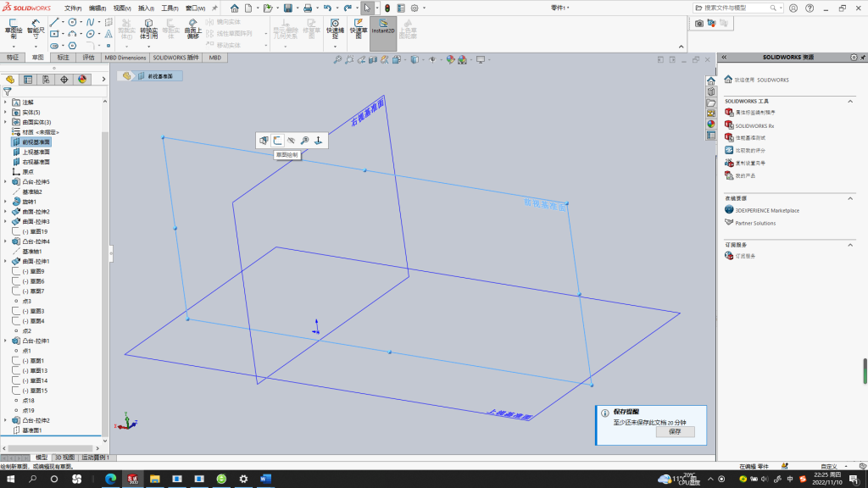
Task: Collapse the 订阅服务 section
Action: (850, 245)
